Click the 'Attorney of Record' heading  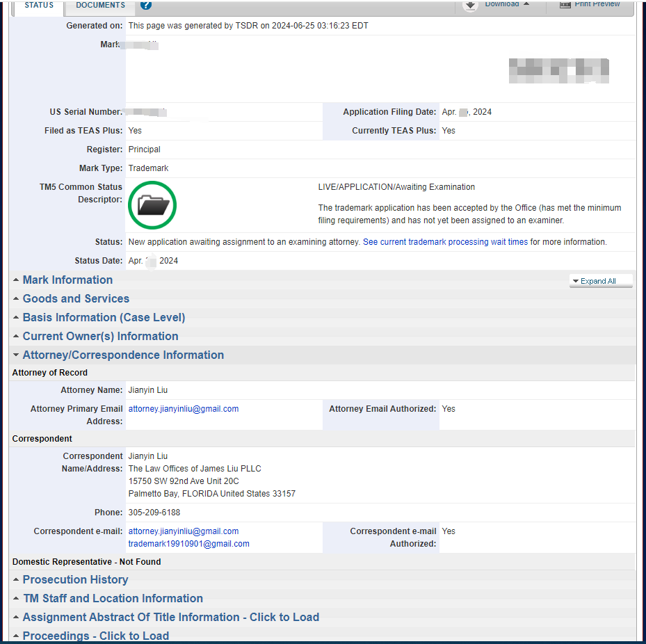(x=50, y=373)
